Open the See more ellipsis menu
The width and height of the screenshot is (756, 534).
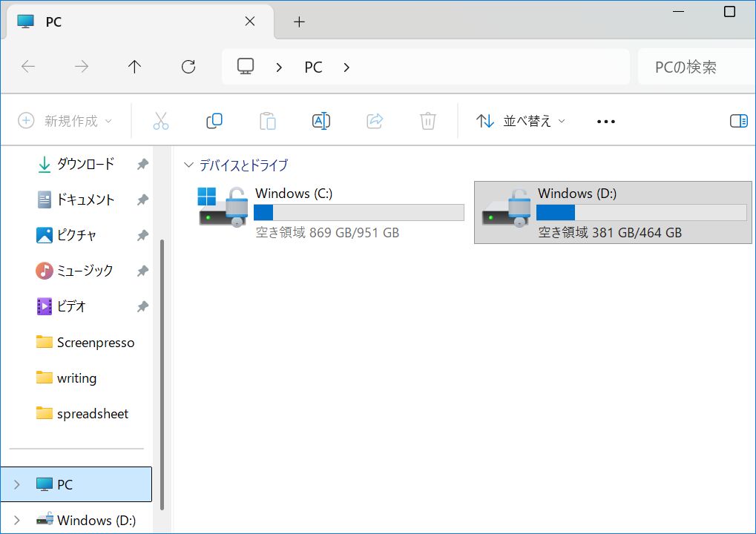click(x=606, y=122)
